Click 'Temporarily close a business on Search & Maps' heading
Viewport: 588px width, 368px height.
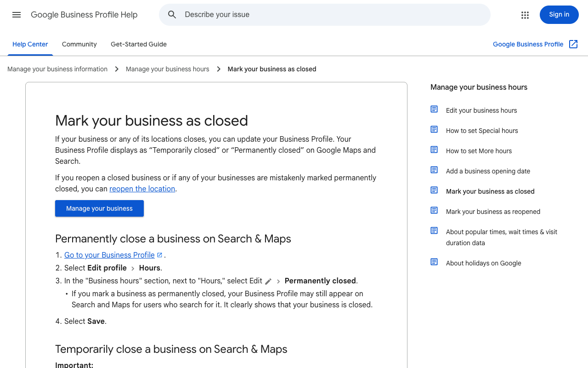[171, 349]
